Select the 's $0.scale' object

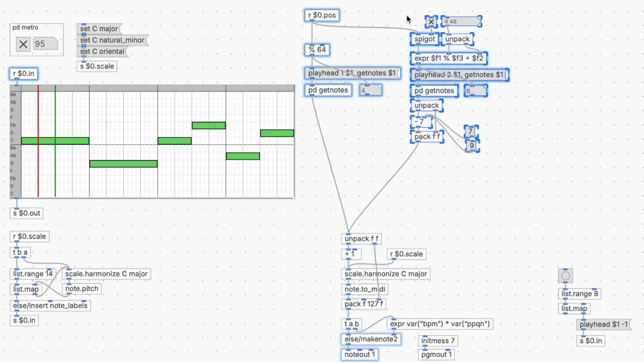(97, 66)
